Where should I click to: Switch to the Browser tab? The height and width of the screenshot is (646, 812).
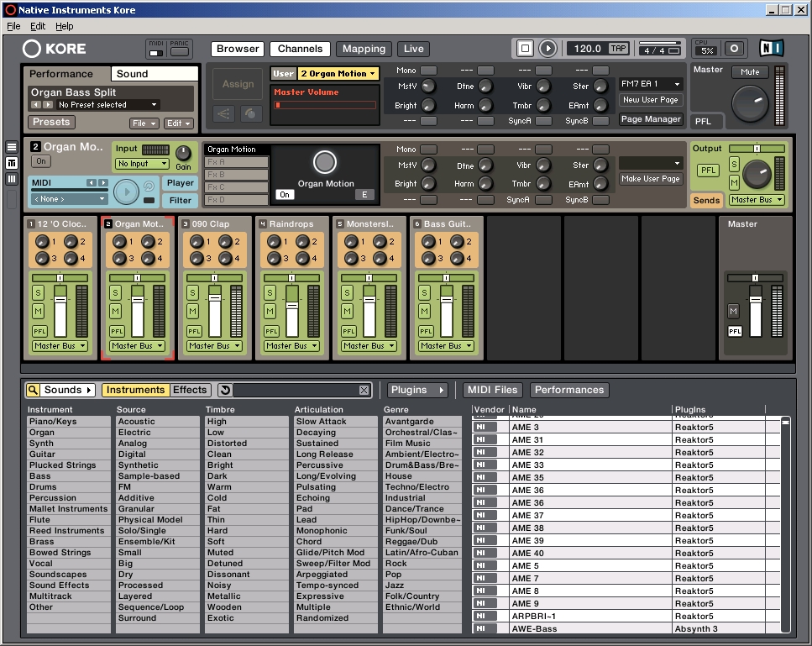pos(238,49)
